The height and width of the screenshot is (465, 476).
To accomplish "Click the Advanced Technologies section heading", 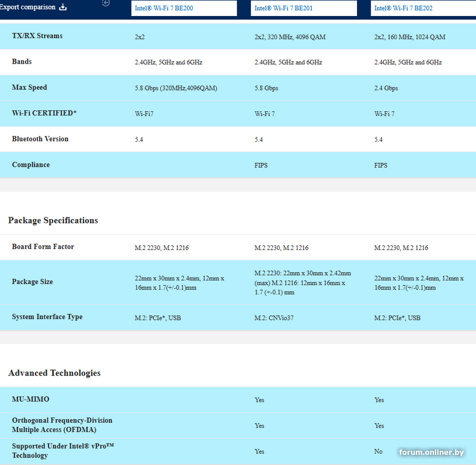I will pyautogui.click(x=54, y=373).
